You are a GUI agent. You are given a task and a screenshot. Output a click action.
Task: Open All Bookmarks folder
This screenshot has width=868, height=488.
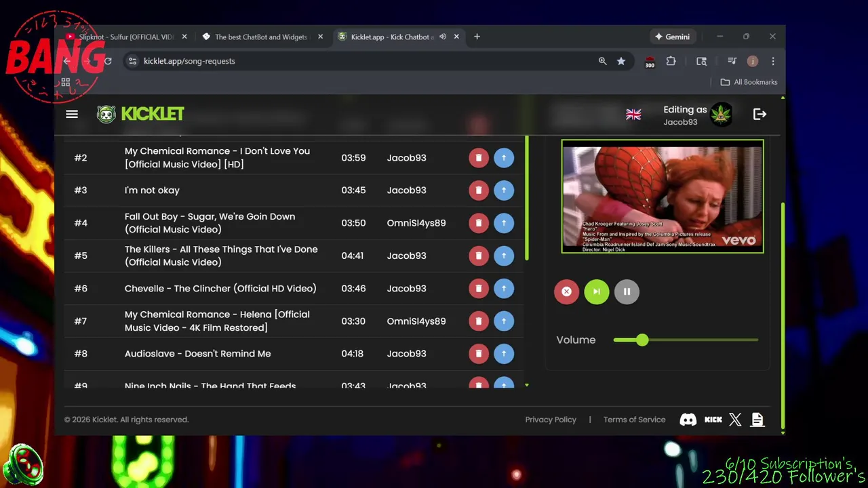click(x=749, y=82)
